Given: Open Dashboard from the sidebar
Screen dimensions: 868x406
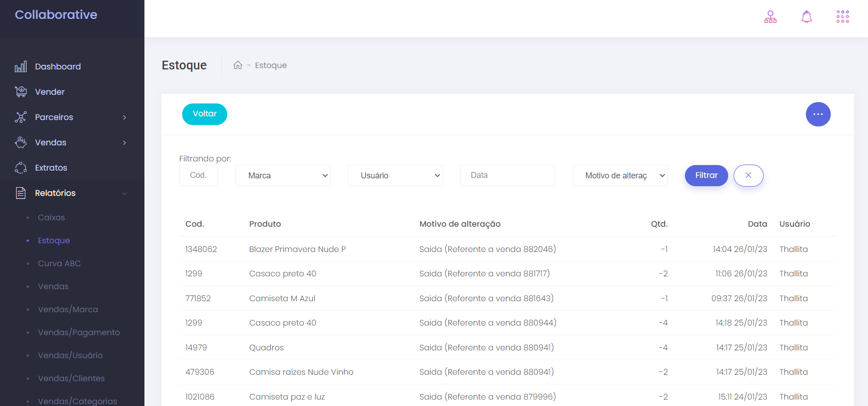Looking at the screenshot, I should coord(58,67).
